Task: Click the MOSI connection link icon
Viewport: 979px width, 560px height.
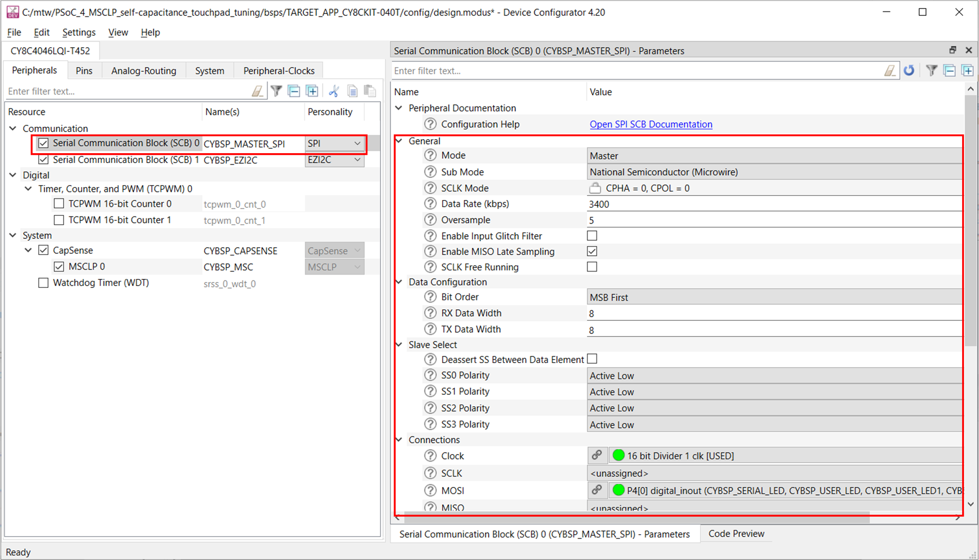Action: click(x=597, y=490)
